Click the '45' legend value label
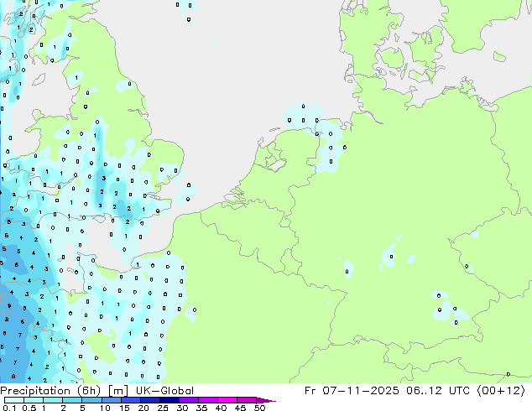Screen dimensions: 532x411 241,408
